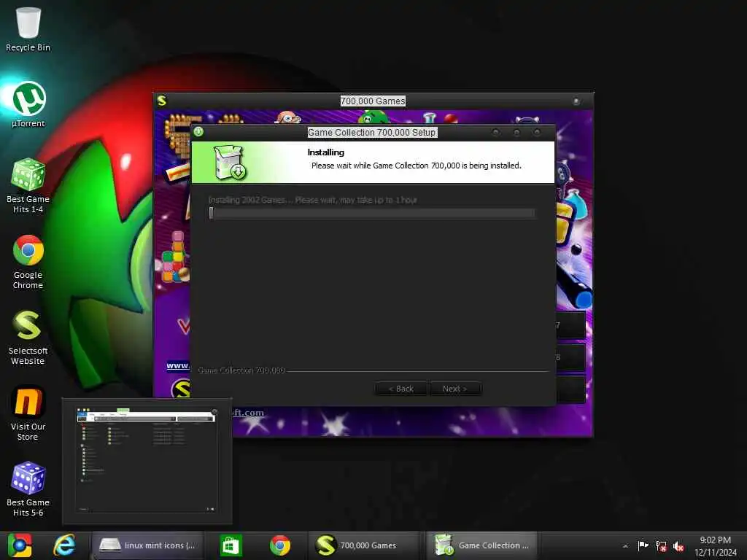Click the muted volume tray icon

678,546
